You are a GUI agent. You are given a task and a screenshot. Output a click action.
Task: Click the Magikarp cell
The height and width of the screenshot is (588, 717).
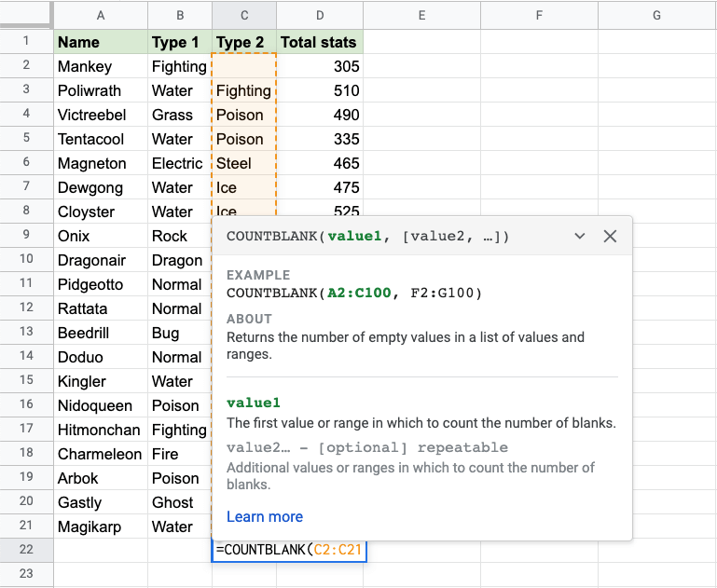pyautogui.click(x=101, y=526)
